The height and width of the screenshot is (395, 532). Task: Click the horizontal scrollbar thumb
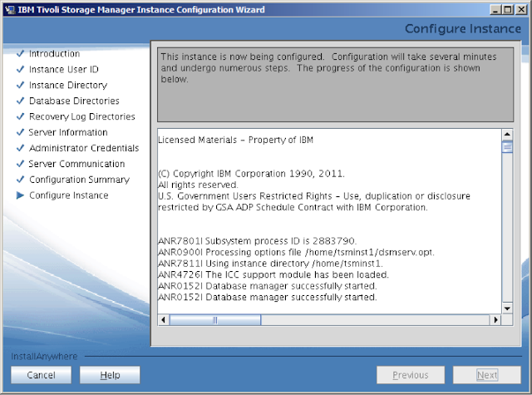(215, 319)
